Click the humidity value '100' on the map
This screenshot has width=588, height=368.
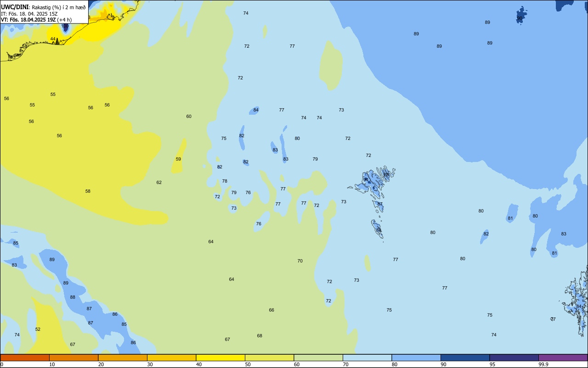click(x=65, y=26)
